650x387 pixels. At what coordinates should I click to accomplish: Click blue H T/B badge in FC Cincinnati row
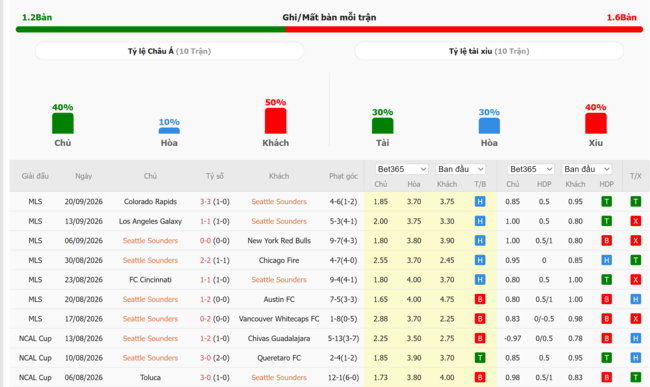point(480,280)
